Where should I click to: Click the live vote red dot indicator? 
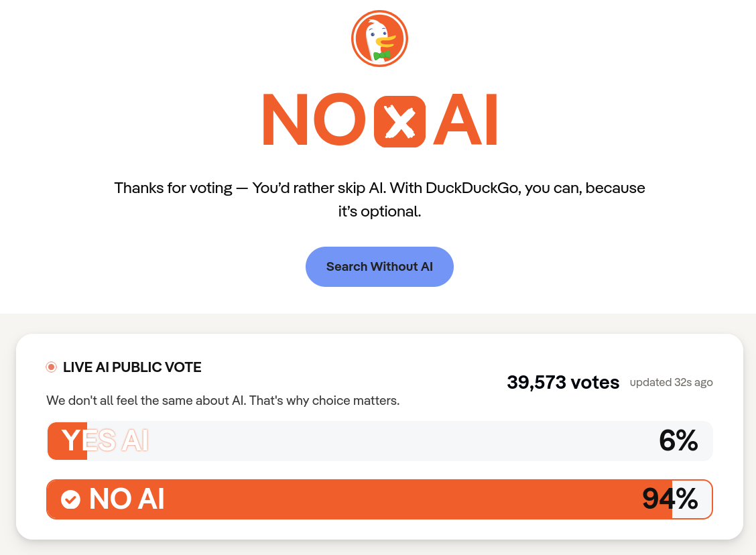[52, 367]
